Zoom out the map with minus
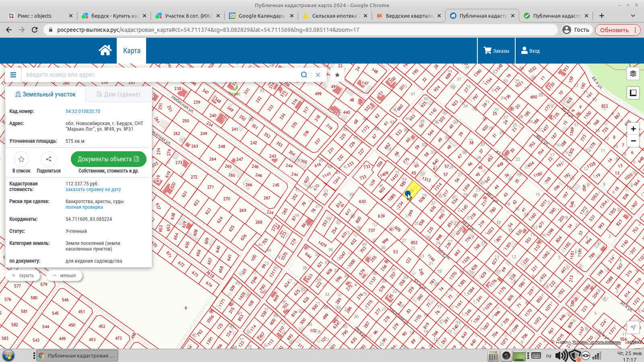Screen dimensions: 644x362 pos(633,141)
